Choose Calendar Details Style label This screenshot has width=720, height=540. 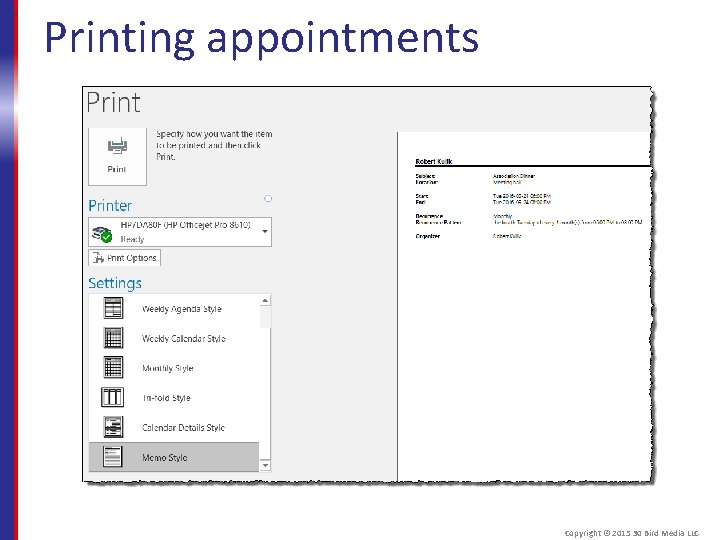tap(183, 428)
